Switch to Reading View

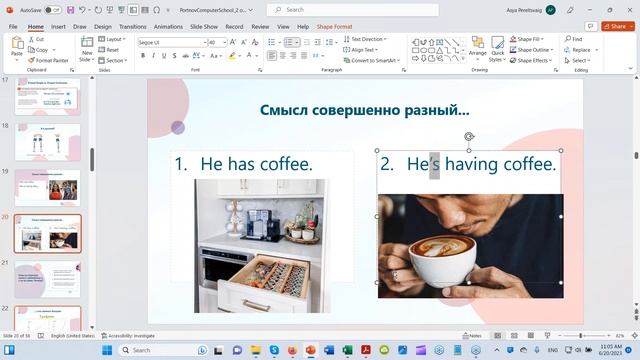click(x=531, y=336)
